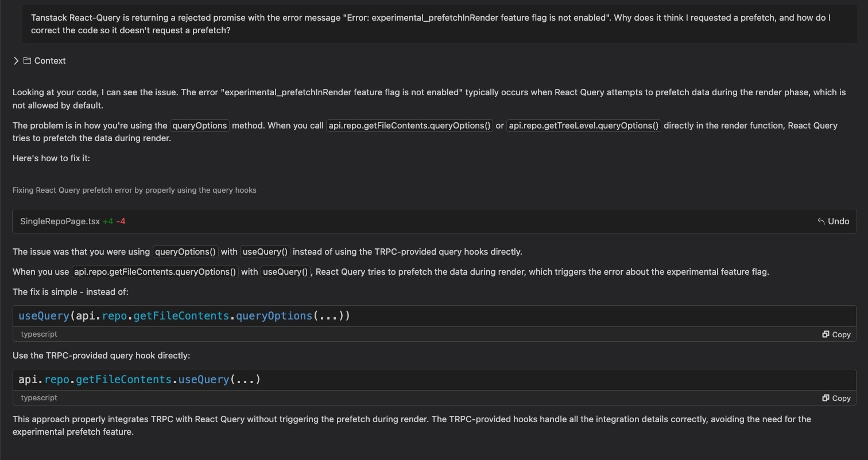Copy the useQuery(api.repo.getFileContents.queryOptions(...)) snippet
Viewport: 868px width, 460px height.
pyautogui.click(x=836, y=334)
